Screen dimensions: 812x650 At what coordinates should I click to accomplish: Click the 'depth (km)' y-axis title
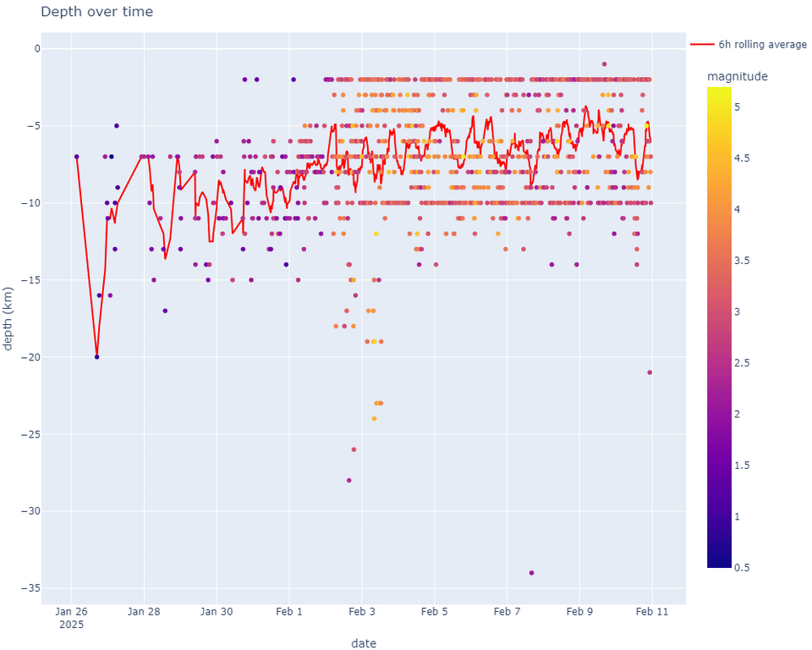8,318
